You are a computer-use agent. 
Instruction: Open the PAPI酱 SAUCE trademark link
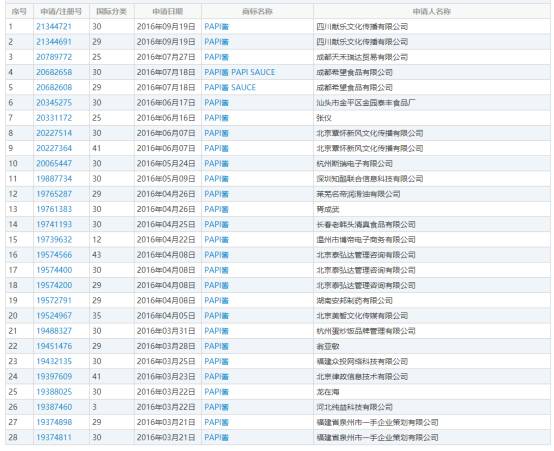click(230, 87)
